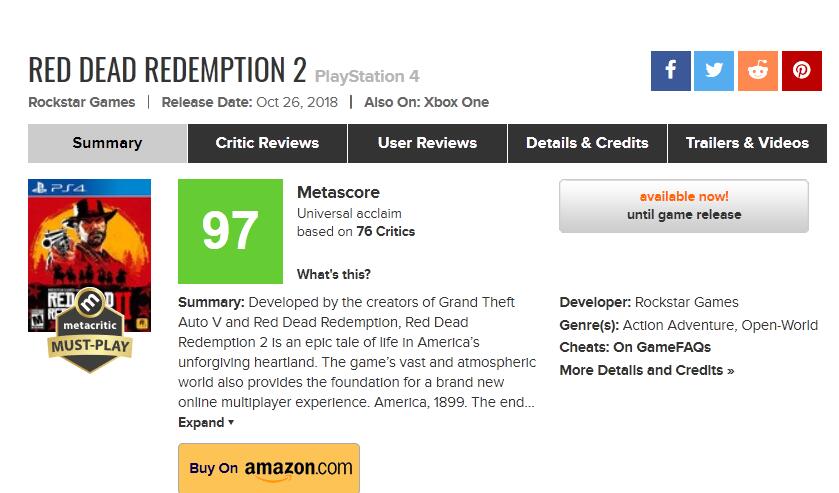Screen dimensions: 839x493
Task: Switch to the Summary tab
Action: (107, 143)
